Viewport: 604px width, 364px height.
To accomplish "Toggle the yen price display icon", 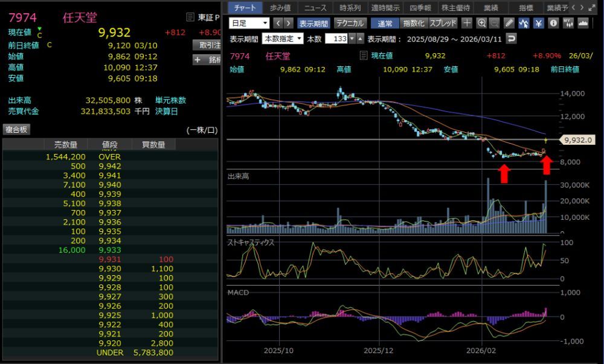I will [539, 23].
